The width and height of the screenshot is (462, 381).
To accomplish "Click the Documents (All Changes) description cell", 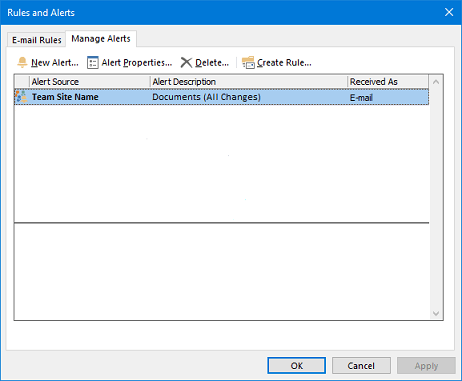I will [x=206, y=97].
